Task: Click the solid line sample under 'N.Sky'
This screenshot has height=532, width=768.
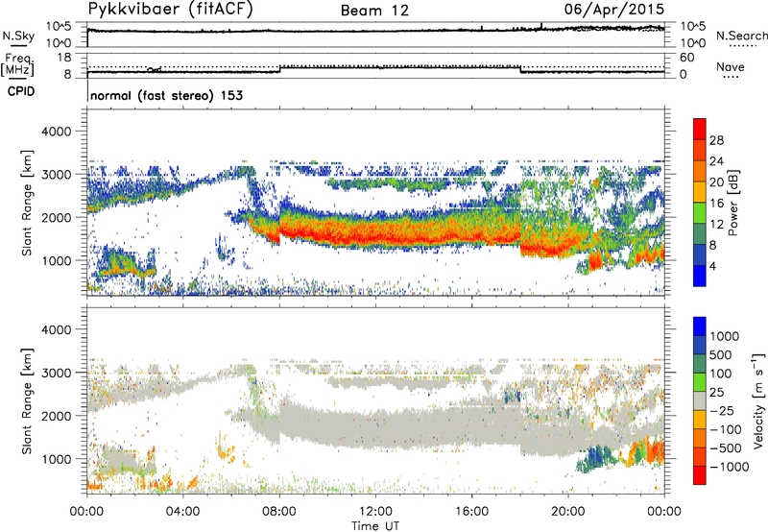Action: (x=18, y=46)
